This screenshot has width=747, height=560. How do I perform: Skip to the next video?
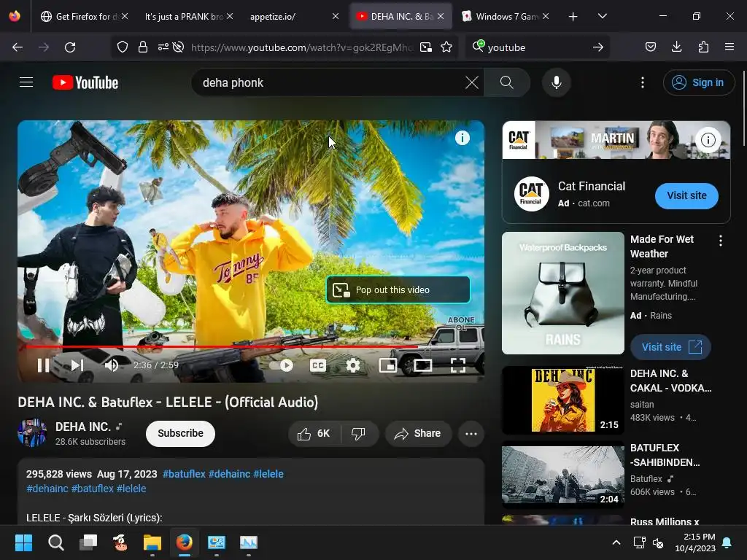[x=77, y=365]
